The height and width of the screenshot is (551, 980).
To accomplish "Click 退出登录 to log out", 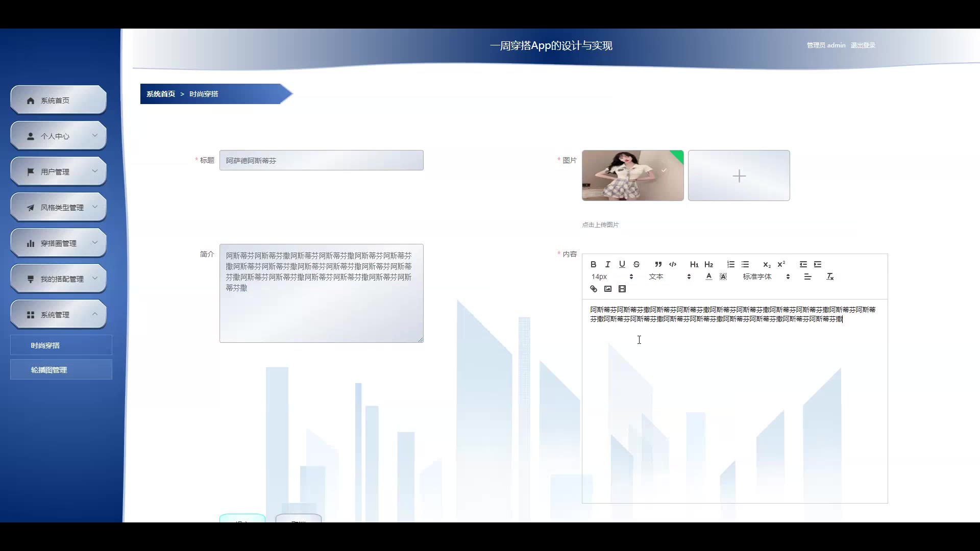I will tap(863, 45).
